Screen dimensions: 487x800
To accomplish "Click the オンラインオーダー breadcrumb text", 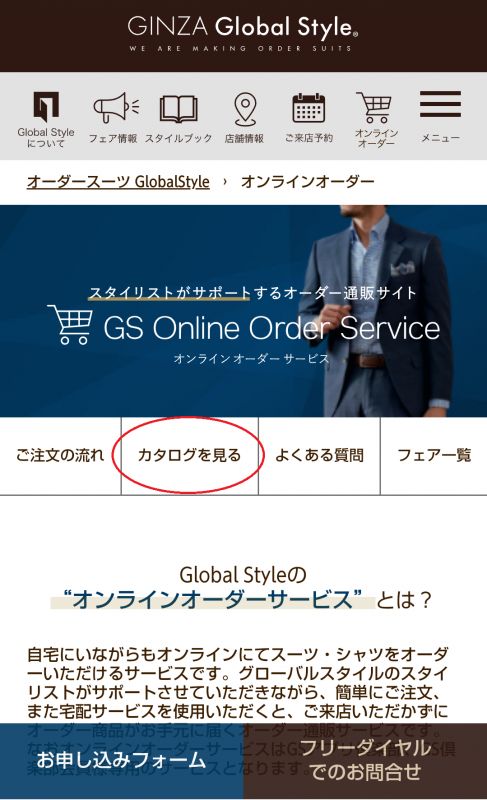I will (307, 182).
